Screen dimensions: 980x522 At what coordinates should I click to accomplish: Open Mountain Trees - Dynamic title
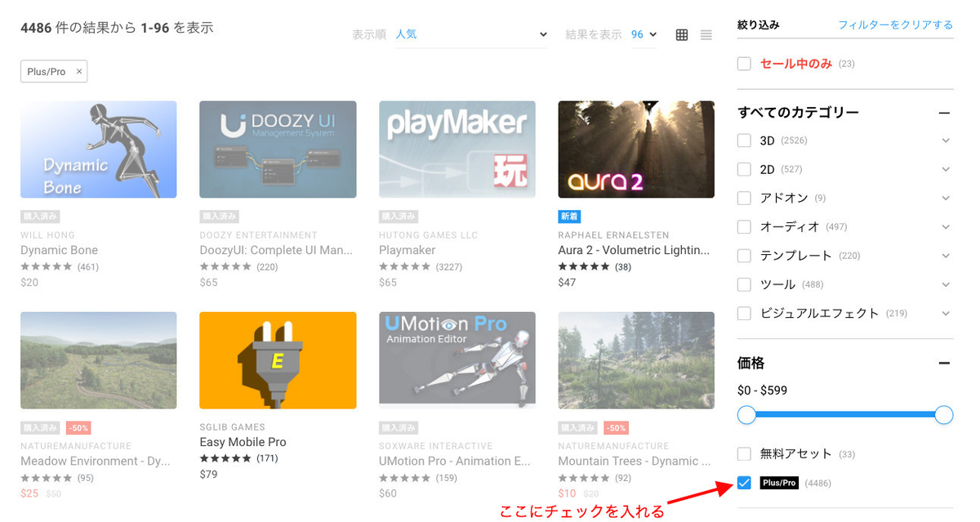point(634,461)
